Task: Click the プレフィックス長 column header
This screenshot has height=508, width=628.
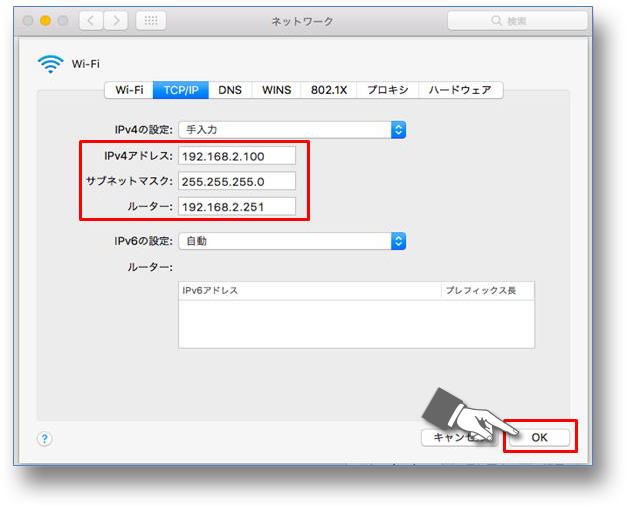Action: coord(488,290)
